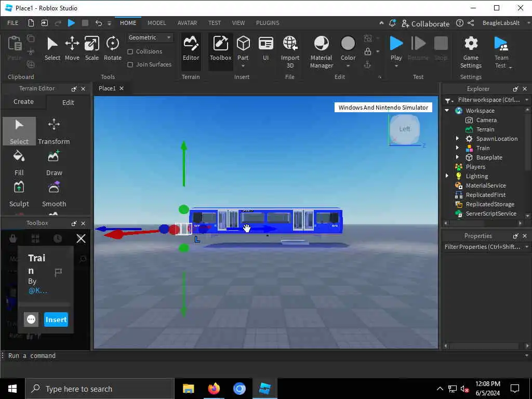Collapse the Workspace tree node
This screenshot has height=399, width=532.
[x=447, y=111]
